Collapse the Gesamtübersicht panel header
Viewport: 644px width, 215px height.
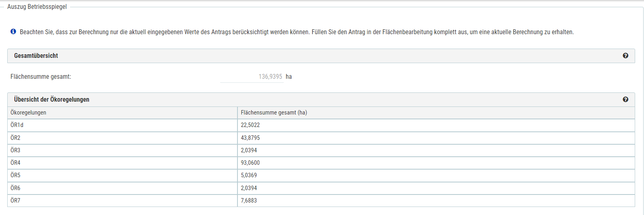click(x=36, y=56)
